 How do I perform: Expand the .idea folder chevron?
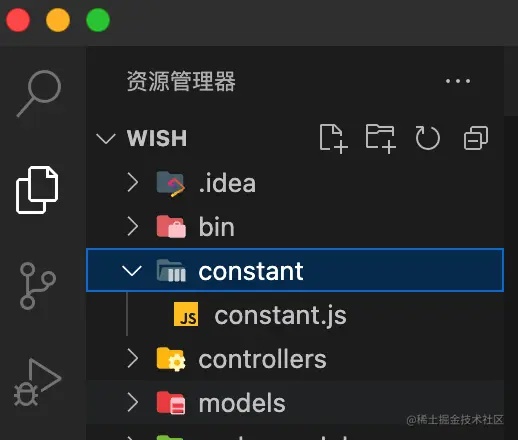133,183
